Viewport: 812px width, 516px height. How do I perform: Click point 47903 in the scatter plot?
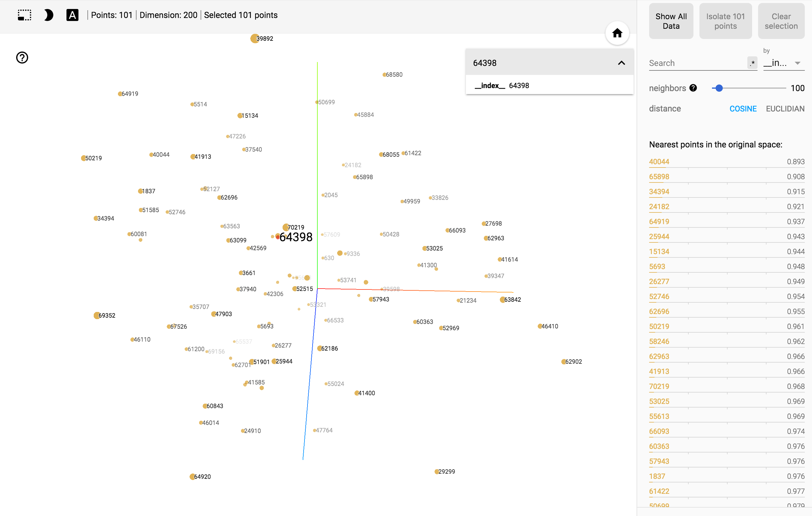point(213,314)
